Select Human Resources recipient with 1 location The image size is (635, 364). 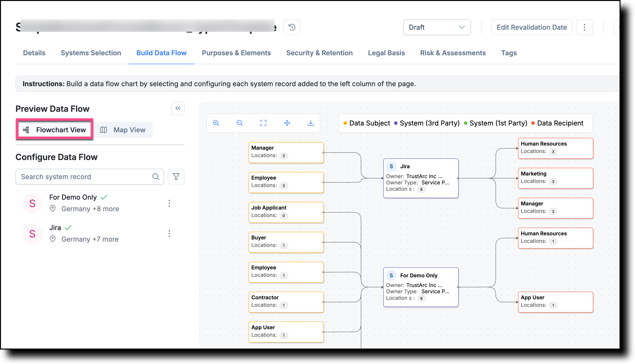click(556, 238)
